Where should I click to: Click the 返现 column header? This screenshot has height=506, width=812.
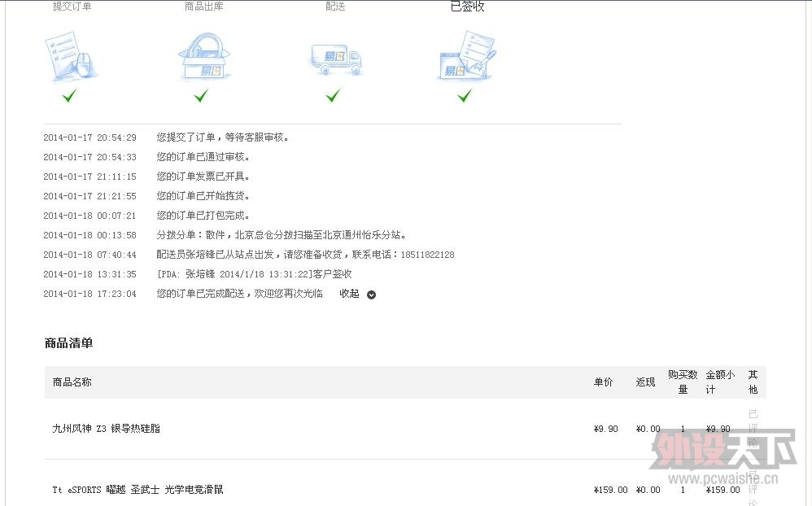pos(645,382)
